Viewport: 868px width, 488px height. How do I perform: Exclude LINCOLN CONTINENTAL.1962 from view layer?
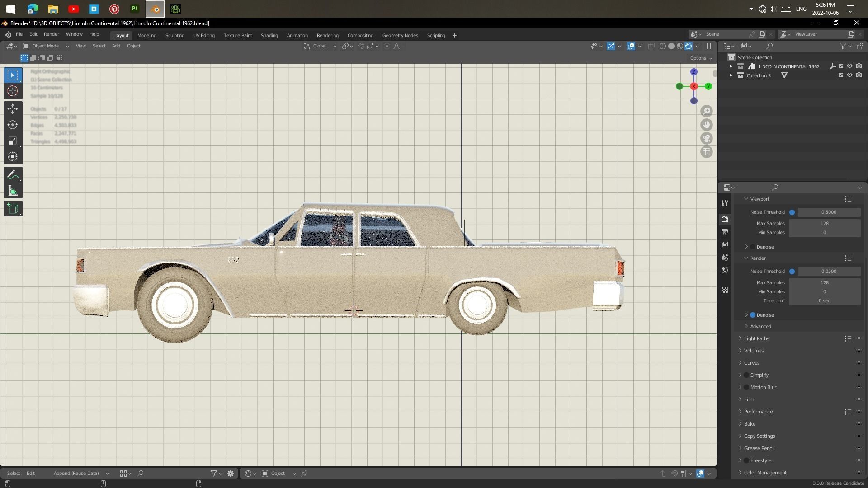841,66
